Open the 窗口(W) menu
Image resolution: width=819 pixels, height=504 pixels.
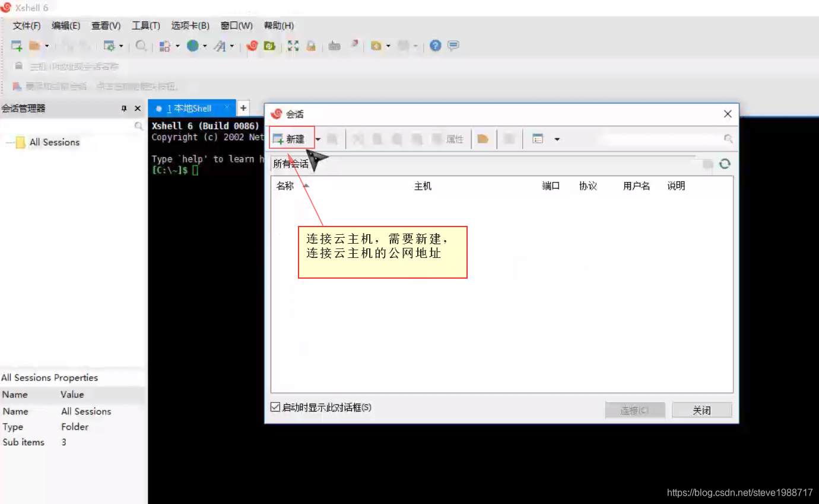point(237,25)
